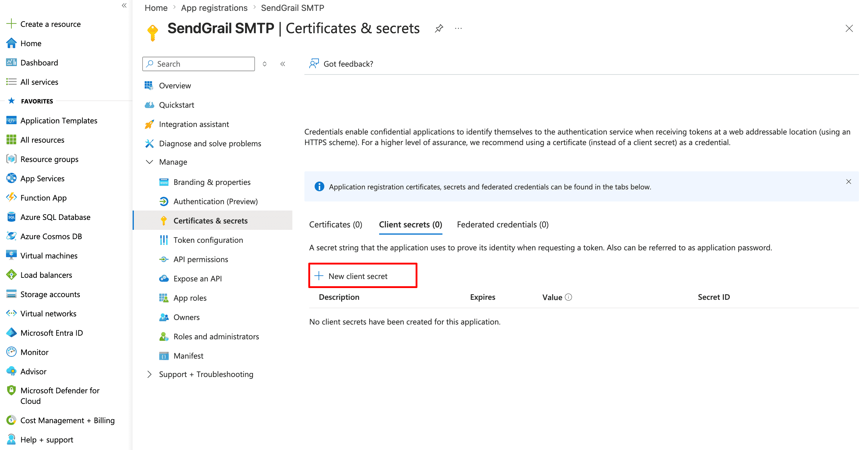Collapse the Manage section
This screenshot has width=868, height=450.
(x=149, y=162)
